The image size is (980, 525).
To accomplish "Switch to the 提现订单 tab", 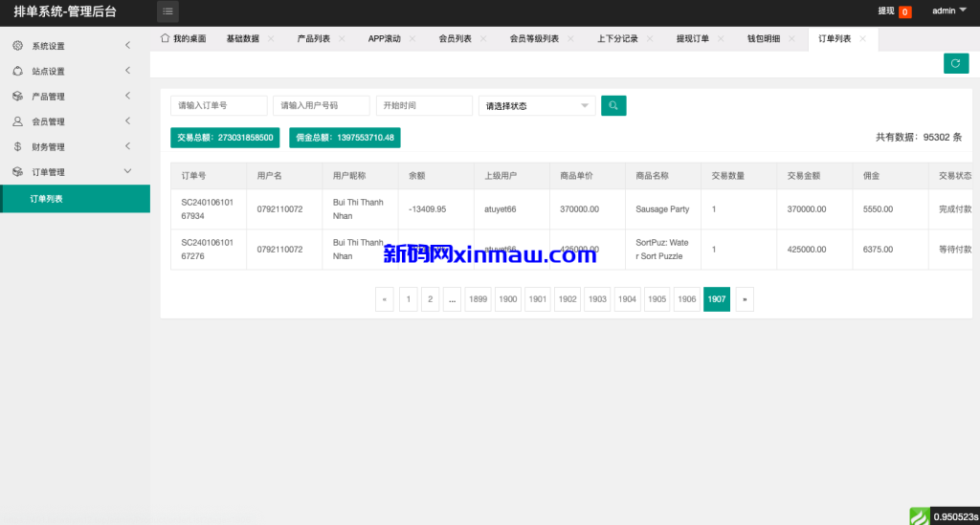I will (x=693, y=38).
